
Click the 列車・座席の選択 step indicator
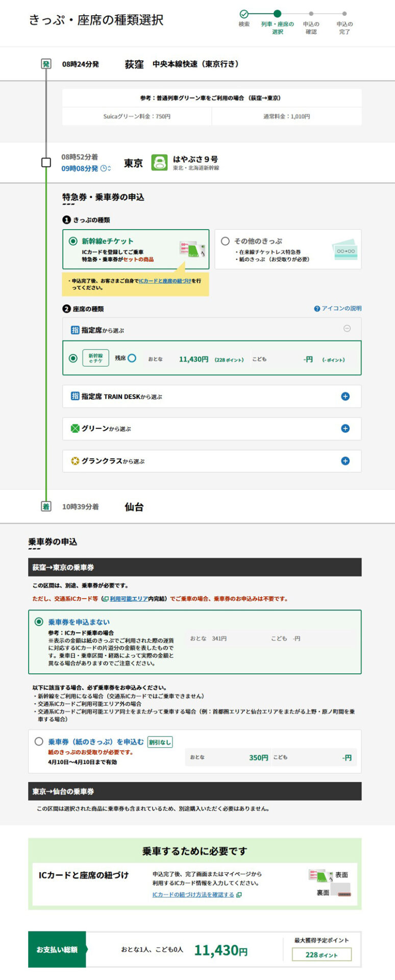(x=277, y=14)
